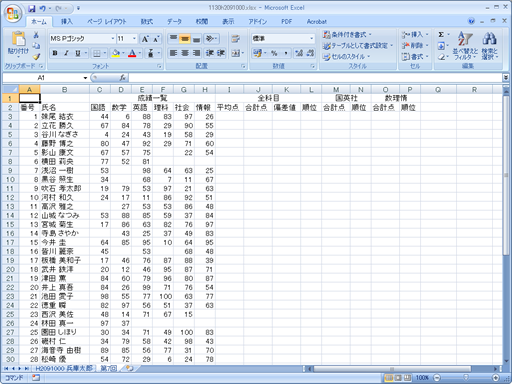Viewport: 512px width, 384px height.
Task: Center cell text horizontally
Action: [185, 53]
